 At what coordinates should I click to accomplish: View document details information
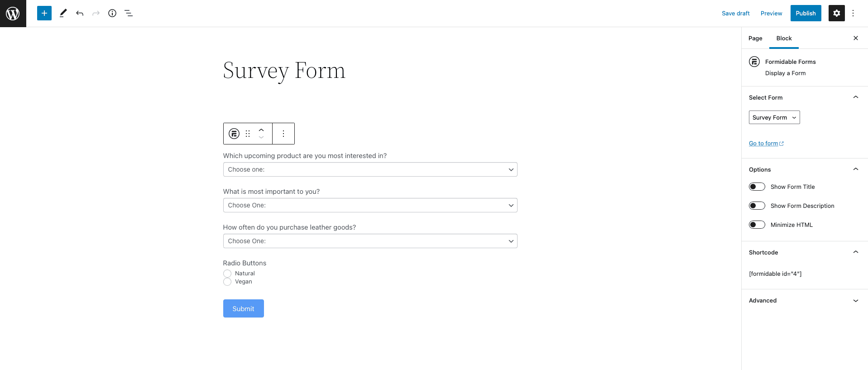[x=112, y=13]
